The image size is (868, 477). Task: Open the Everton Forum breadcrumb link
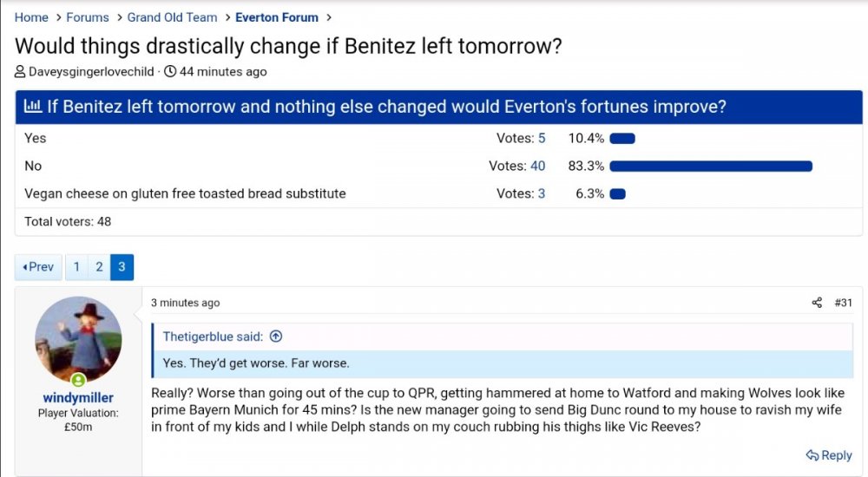pyautogui.click(x=276, y=17)
